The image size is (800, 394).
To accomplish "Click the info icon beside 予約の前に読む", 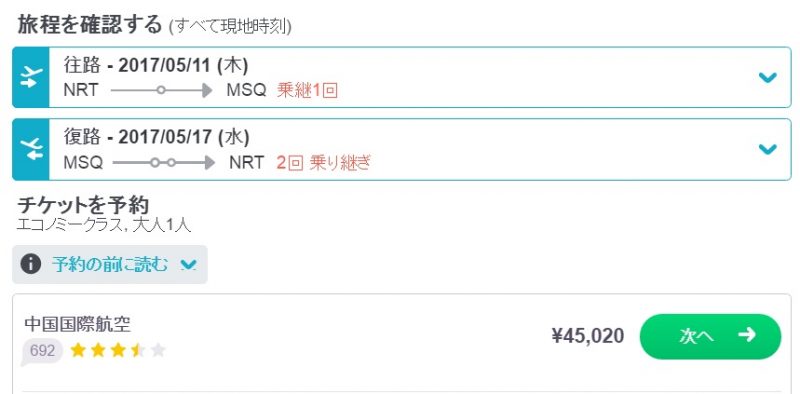I will pyautogui.click(x=31, y=264).
